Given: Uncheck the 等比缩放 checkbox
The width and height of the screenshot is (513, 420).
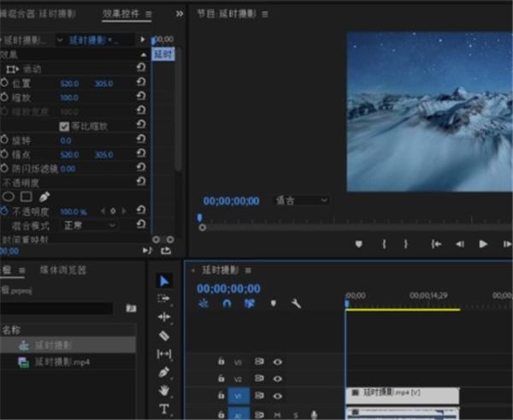Looking at the screenshot, I should 64,127.
